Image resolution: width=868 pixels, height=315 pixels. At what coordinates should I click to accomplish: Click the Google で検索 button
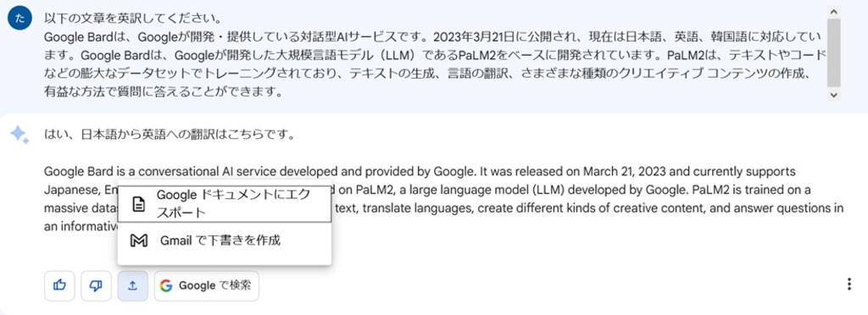pos(207,285)
